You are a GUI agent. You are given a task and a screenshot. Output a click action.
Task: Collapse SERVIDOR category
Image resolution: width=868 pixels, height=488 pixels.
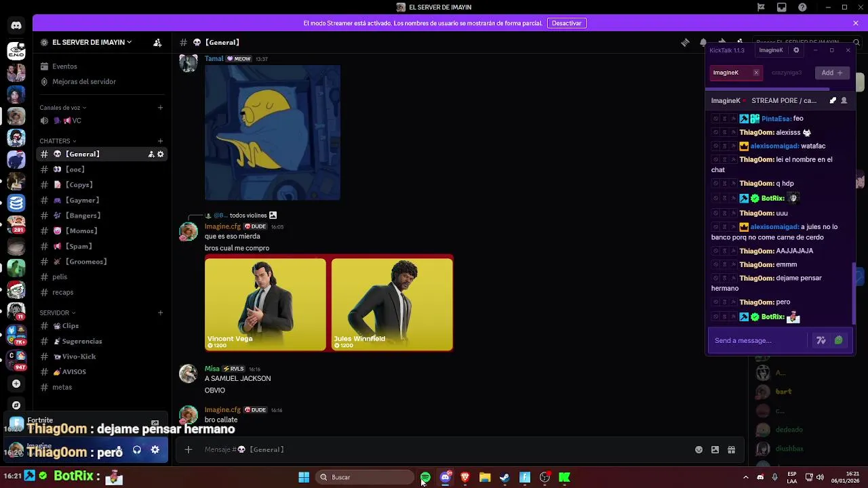[x=57, y=312]
